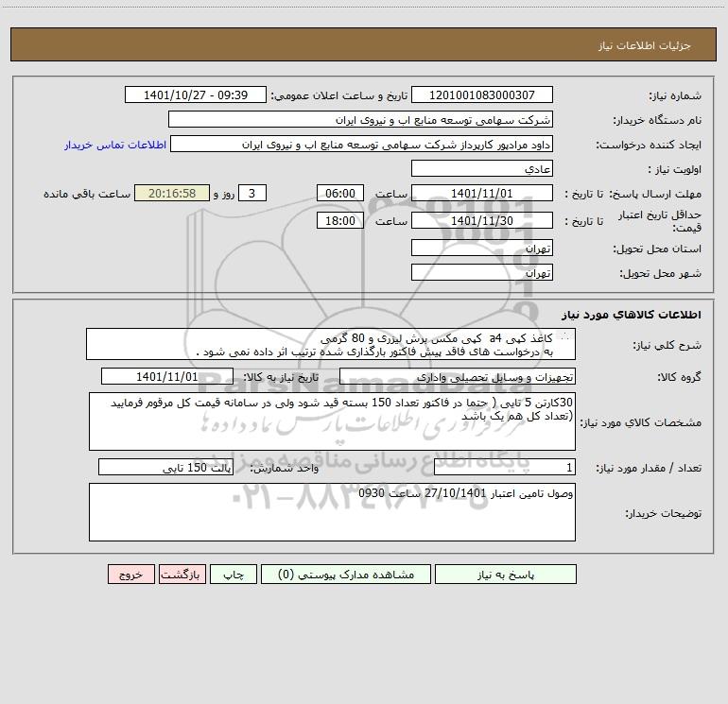The height and width of the screenshot is (704, 728).
Task: Click label 'شماره نیاز:'
Action: click(675, 95)
